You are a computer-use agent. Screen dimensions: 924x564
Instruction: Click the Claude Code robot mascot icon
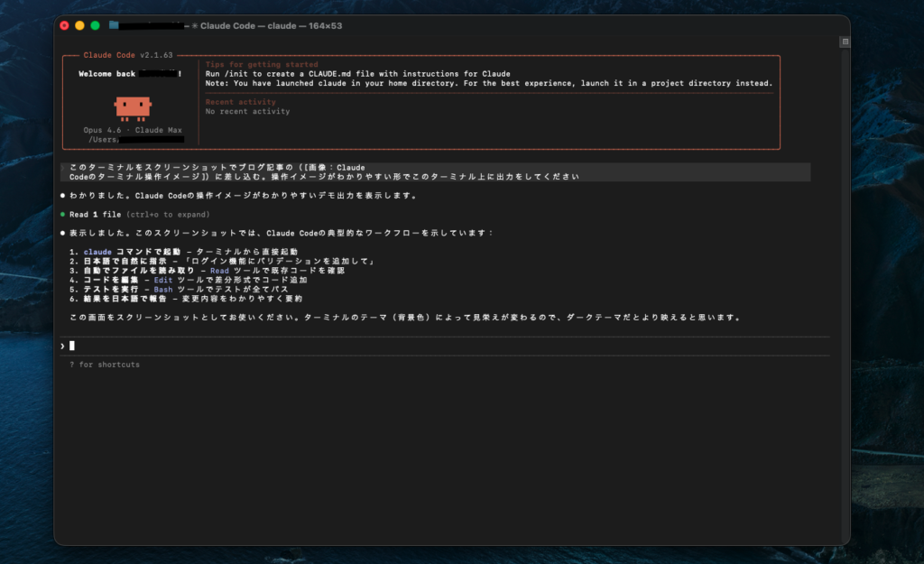[x=132, y=108]
